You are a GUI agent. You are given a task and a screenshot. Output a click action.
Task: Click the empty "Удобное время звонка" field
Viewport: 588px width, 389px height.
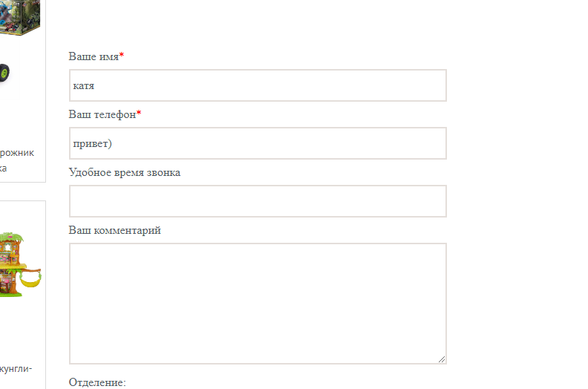(257, 201)
